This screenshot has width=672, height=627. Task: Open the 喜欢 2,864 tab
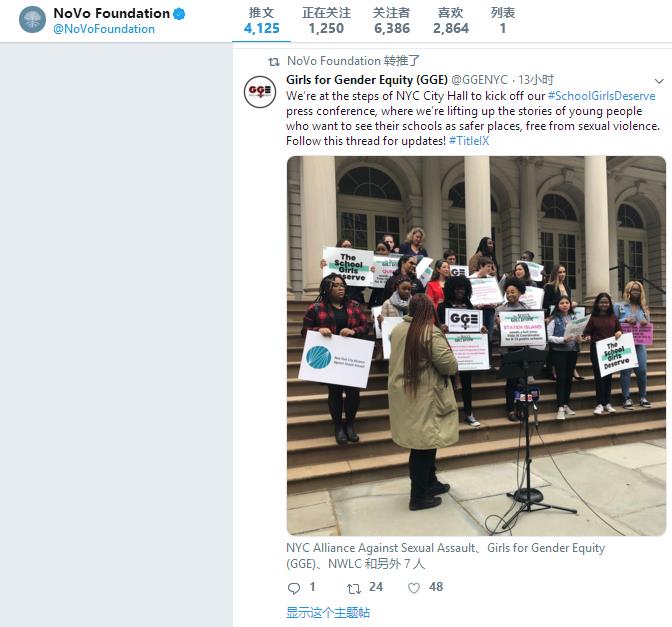click(x=450, y=21)
